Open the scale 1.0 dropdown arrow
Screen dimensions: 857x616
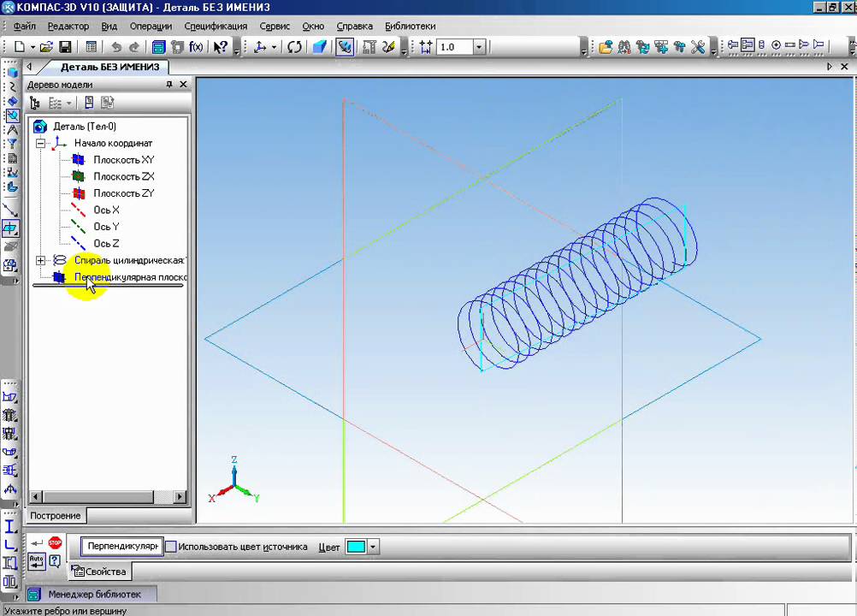coord(479,47)
